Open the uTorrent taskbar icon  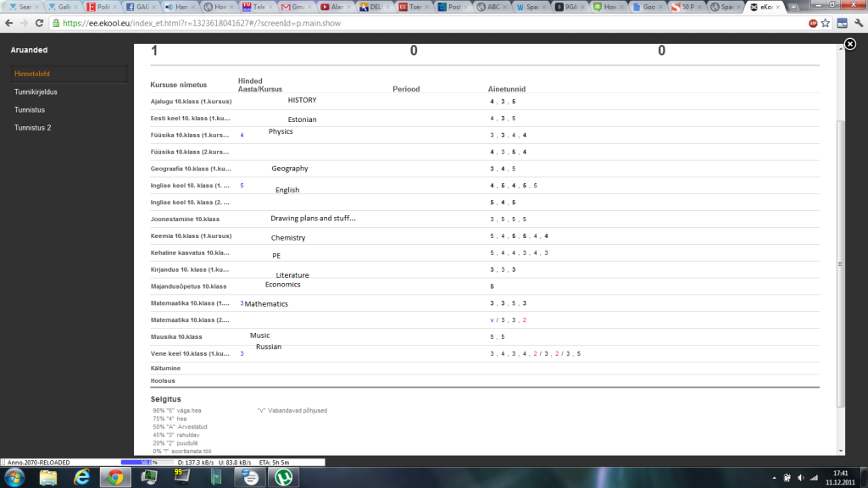click(x=283, y=477)
